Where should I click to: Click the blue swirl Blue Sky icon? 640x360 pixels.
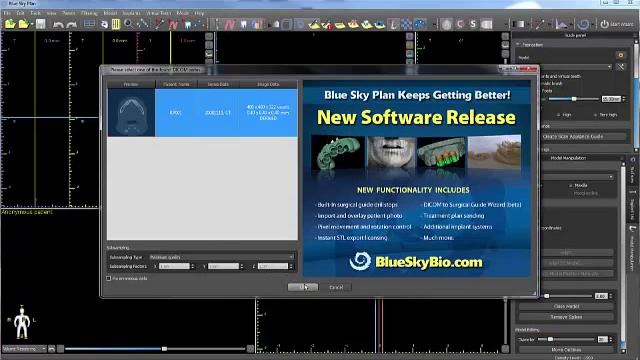click(583, 24)
